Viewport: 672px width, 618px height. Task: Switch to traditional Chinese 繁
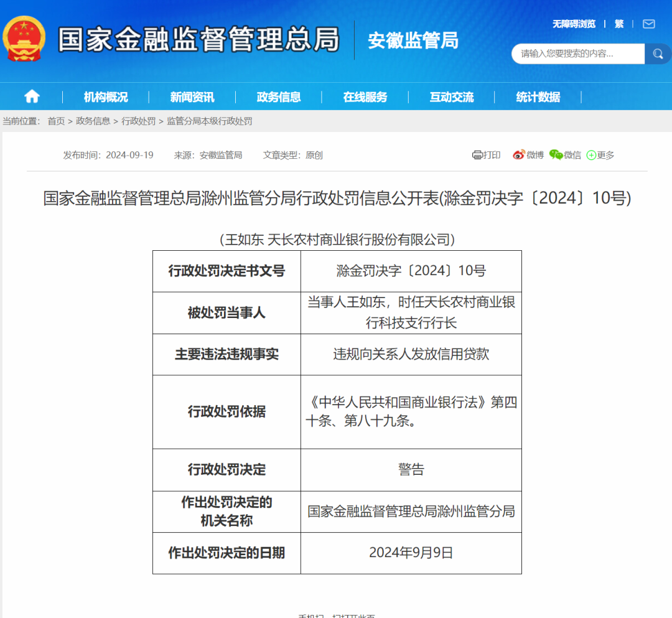pyautogui.click(x=619, y=24)
